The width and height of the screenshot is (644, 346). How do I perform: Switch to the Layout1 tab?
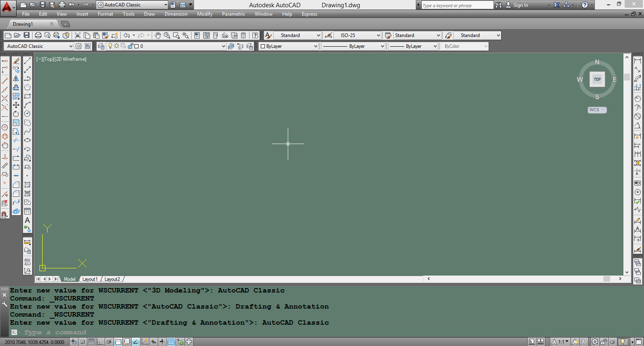point(90,279)
